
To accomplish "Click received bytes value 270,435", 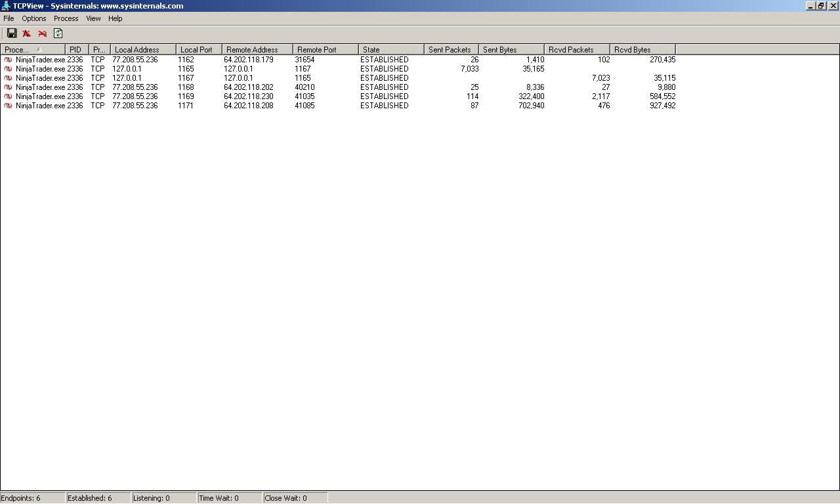I will click(x=662, y=60).
